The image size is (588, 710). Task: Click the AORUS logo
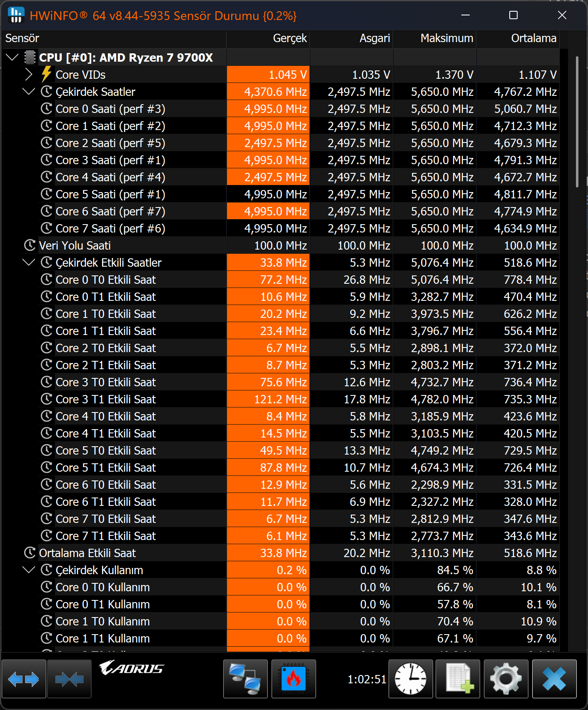[x=132, y=668]
